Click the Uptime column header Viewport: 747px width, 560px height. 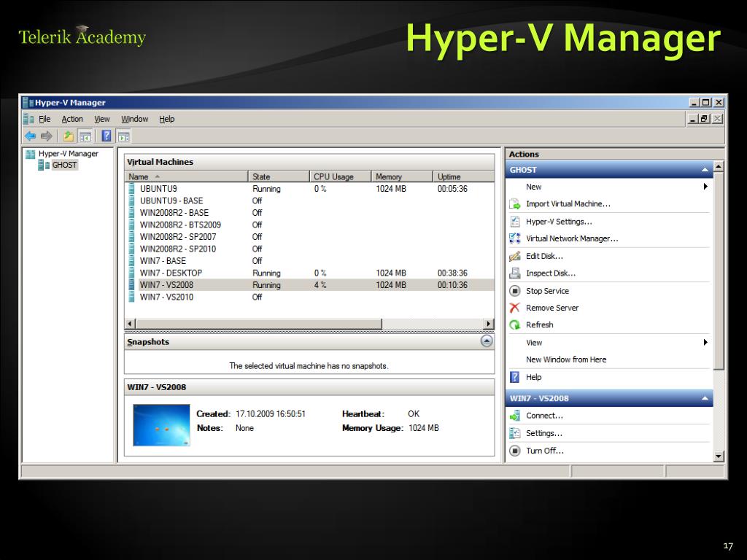(x=463, y=176)
